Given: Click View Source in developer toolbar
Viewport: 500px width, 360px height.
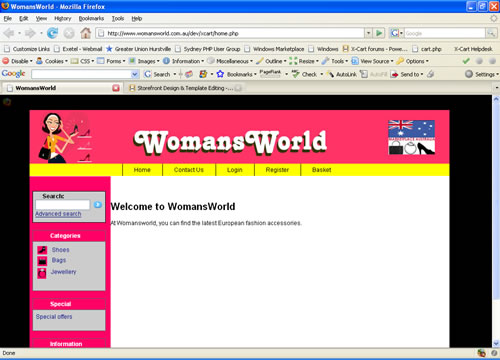Looking at the screenshot, I should coord(372,61).
